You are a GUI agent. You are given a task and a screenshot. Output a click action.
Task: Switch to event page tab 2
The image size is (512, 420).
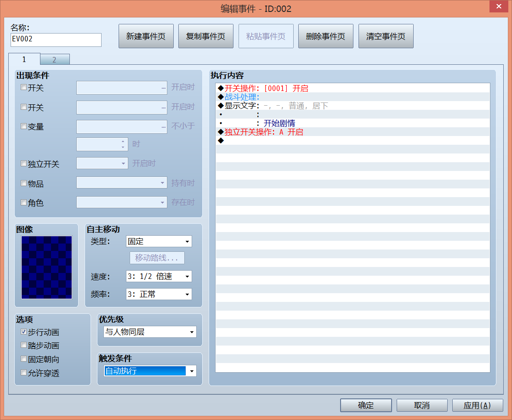55,59
